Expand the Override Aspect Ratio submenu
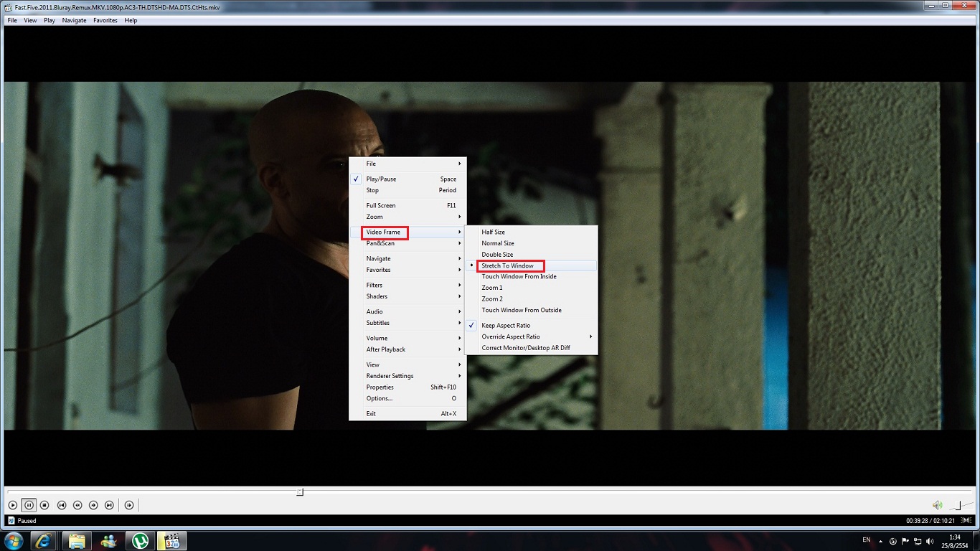This screenshot has width=980, height=551. [x=531, y=336]
